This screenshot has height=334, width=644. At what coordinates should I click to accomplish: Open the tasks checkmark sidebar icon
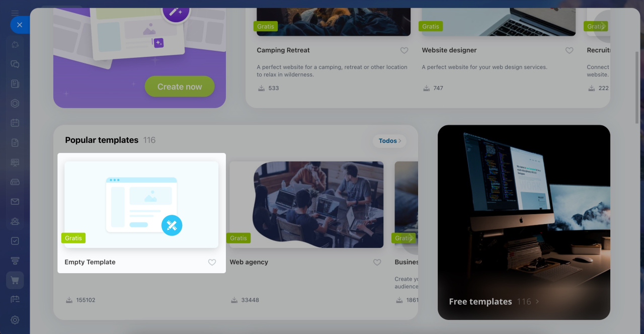15,241
